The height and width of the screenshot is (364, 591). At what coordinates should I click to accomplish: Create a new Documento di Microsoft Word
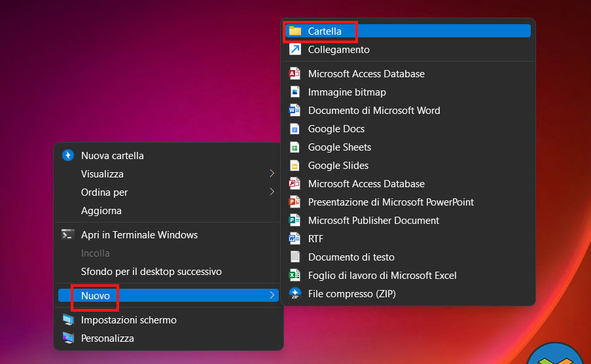tap(374, 111)
